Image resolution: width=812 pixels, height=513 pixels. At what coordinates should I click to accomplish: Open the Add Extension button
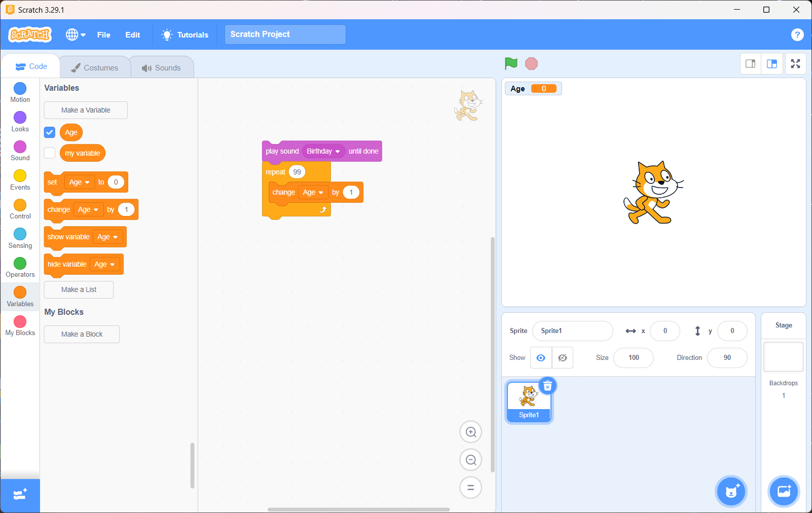click(20, 495)
